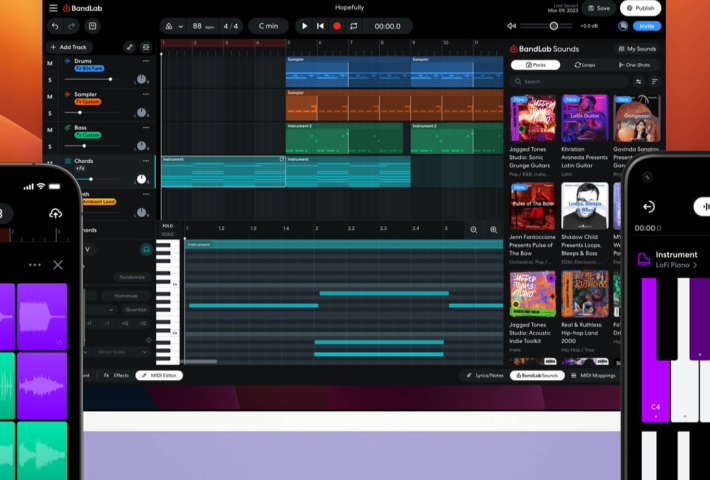
Task: Solo the Sampler track
Action: (x=50, y=110)
